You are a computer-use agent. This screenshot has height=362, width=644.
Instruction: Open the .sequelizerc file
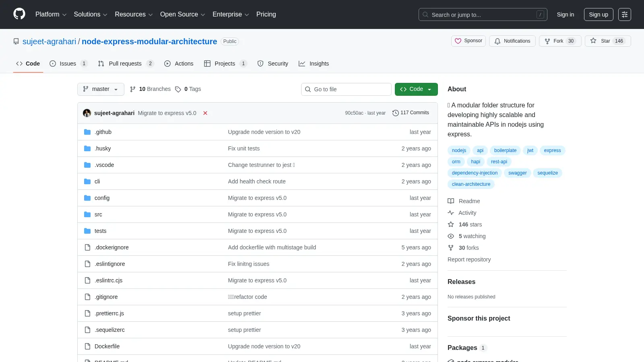109,330
